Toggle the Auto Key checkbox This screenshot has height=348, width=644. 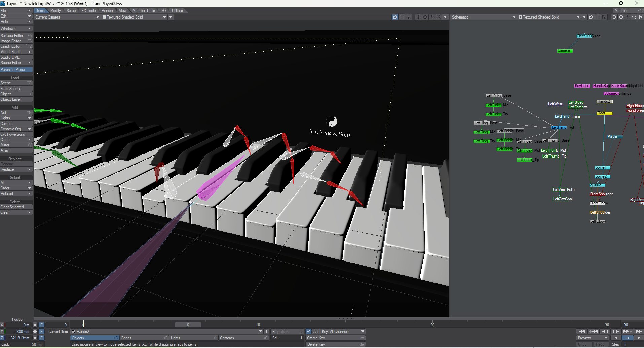[308, 332]
